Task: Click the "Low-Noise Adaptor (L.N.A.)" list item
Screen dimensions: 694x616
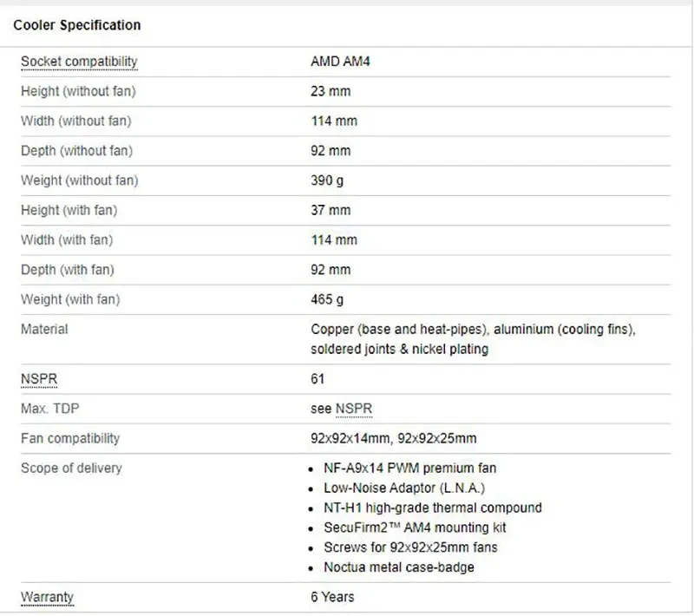Action: click(x=403, y=488)
